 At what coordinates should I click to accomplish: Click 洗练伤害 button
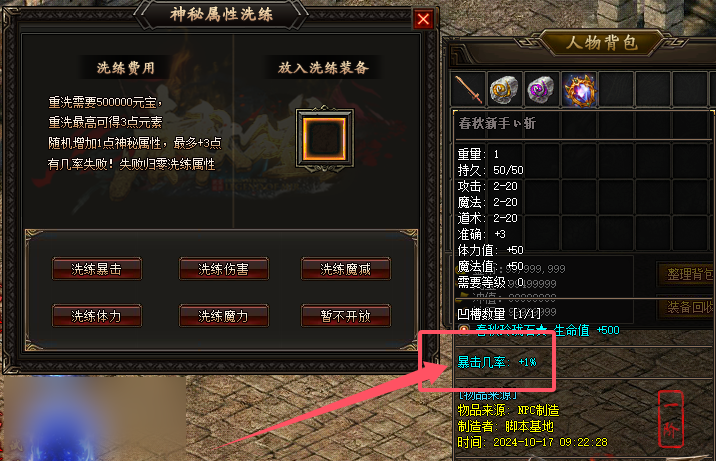(x=223, y=269)
